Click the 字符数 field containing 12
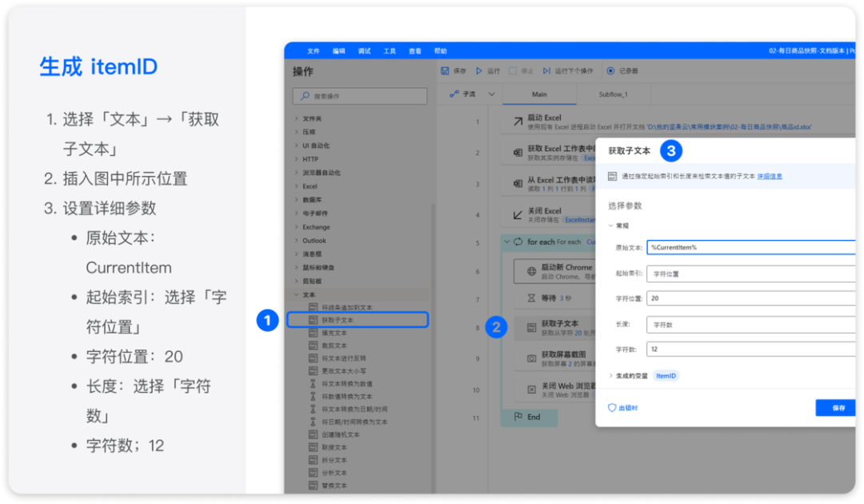The height and width of the screenshot is (504, 864). click(x=751, y=350)
